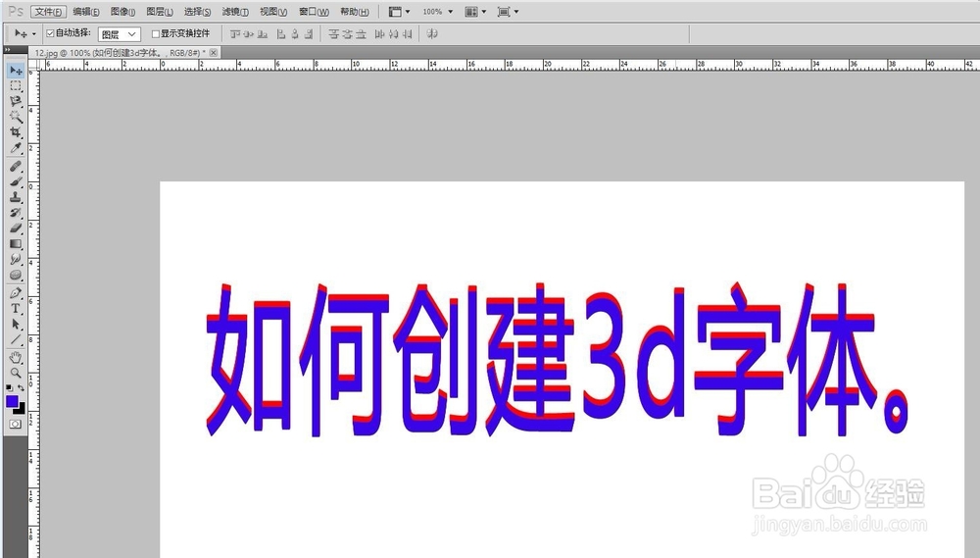Screen dimensions: 980x558
Task: Select the Line tool
Action: pos(16,339)
